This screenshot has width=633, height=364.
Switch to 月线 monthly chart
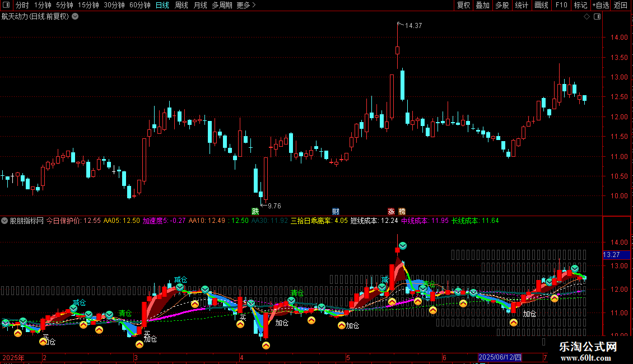[200, 5]
